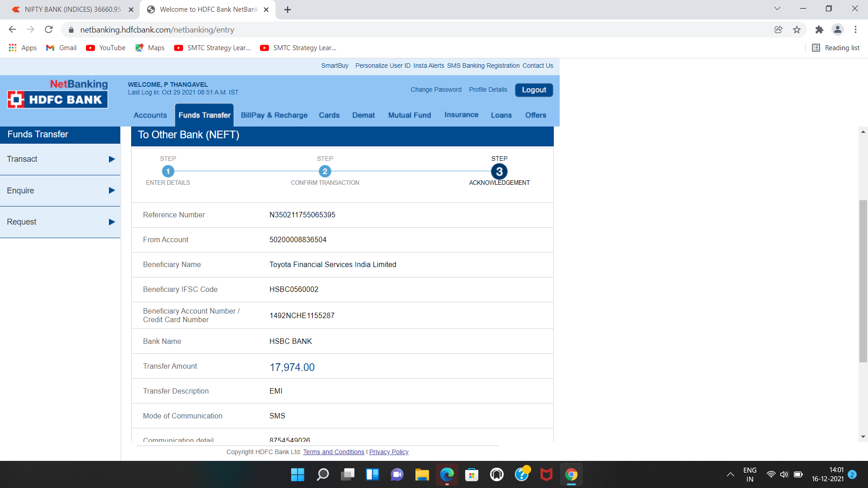Switch to the Accounts tab

(150, 115)
